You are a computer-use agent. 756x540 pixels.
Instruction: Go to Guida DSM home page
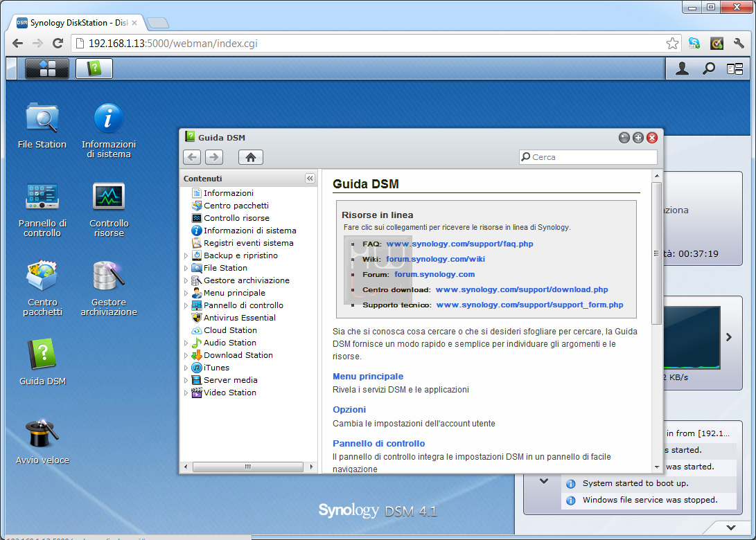251,157
